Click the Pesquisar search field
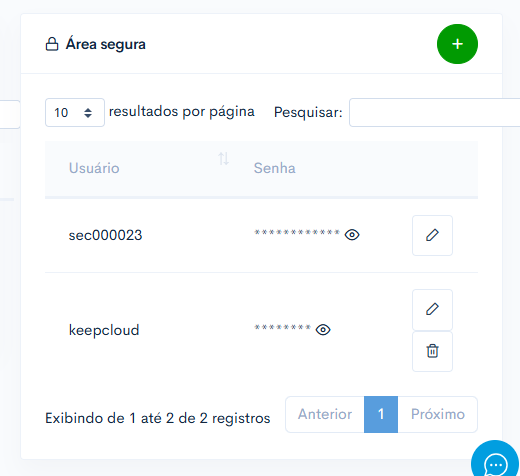Image resolution: width=520 pixels, height=476 pixels. point(435,112)
